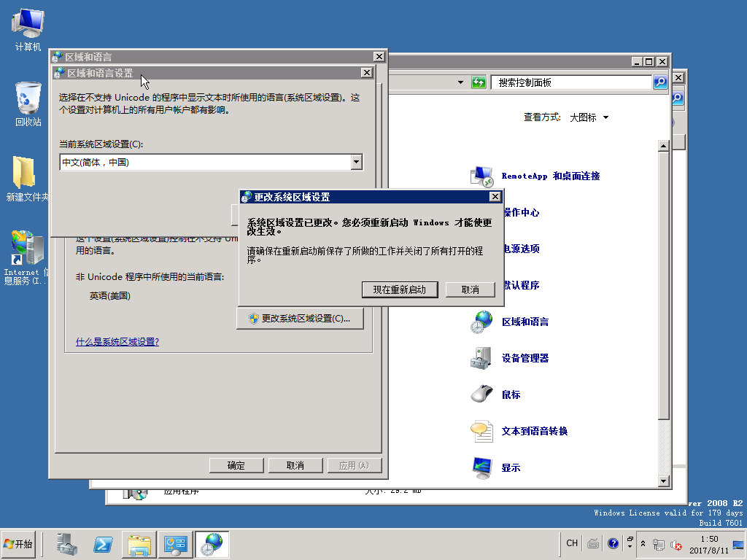The width and height of the screenshot is (747, 560).
Task: Click the 更改系统区域设置(C)... button
Action: click(300, 318)
